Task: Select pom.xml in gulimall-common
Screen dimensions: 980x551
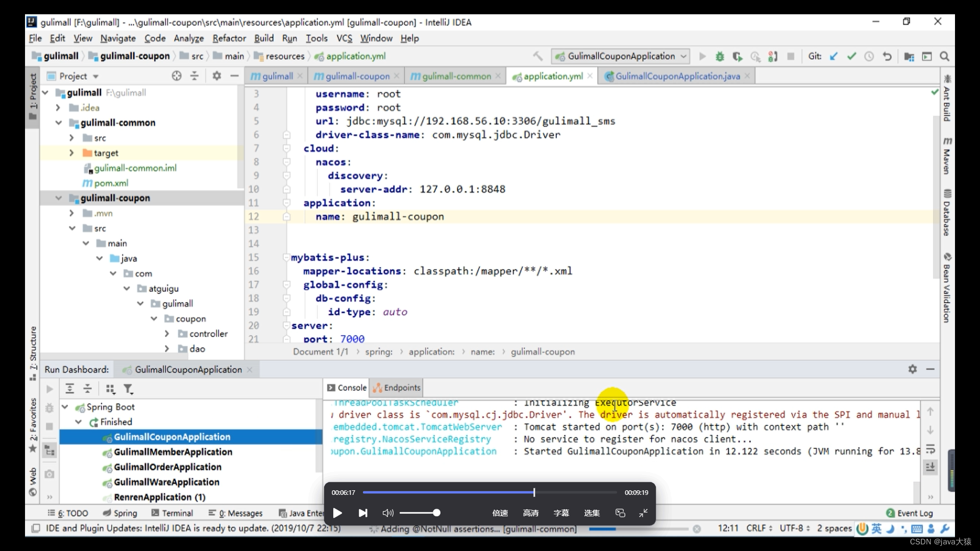Action: point(111,183)
